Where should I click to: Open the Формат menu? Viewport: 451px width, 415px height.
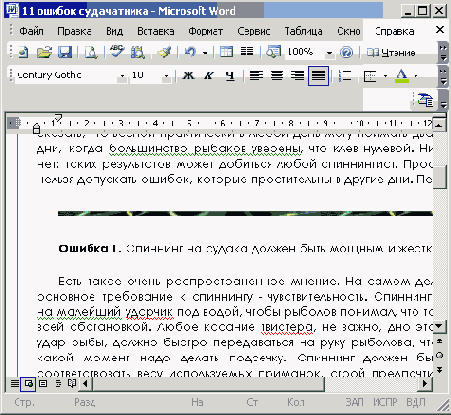tap(206, 31)
